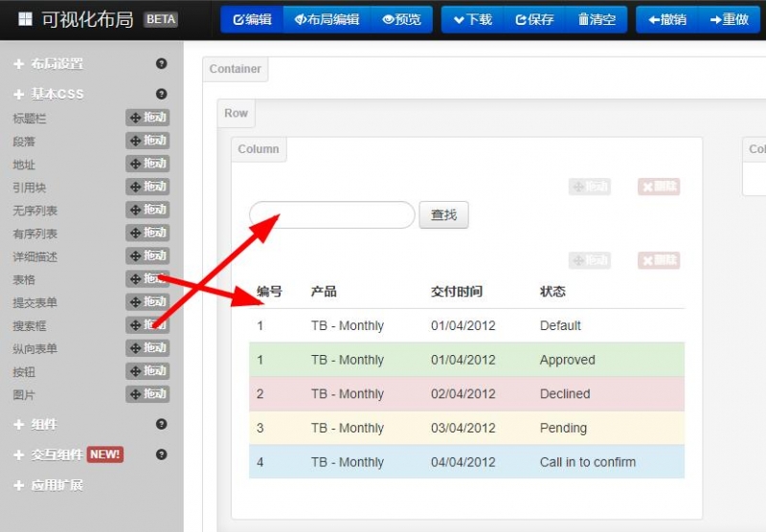Switch to 预览 mode
The height and width of the screenshot is (532, 766).
[x=401, y=19]
